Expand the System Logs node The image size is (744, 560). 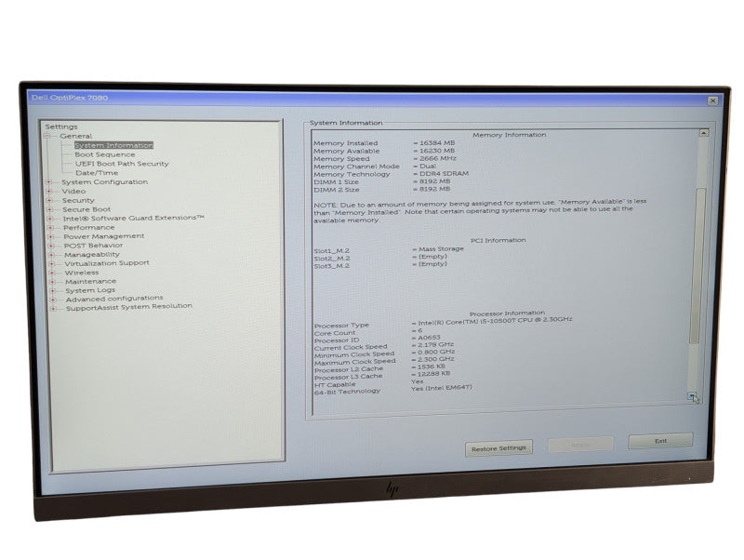point(54,291)
